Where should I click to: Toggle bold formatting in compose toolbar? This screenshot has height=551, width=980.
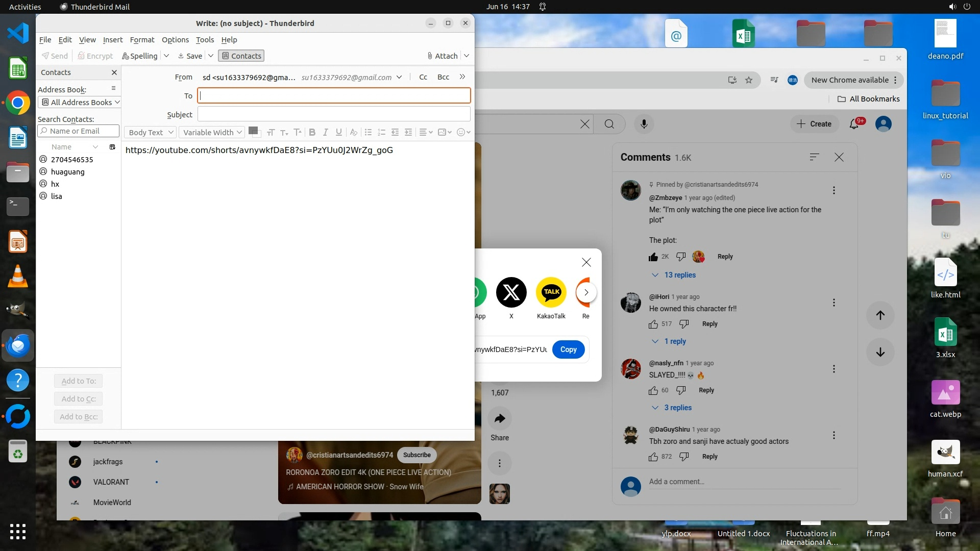312,133
